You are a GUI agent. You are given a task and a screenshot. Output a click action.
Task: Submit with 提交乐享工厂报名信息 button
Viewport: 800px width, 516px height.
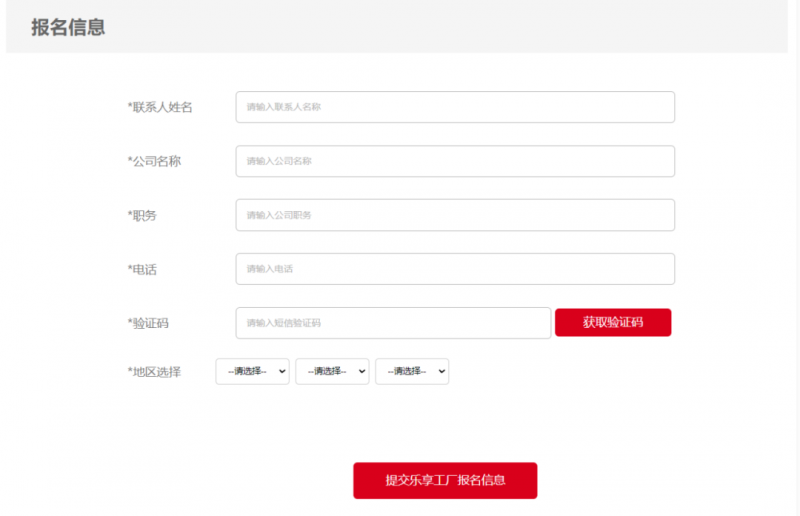(445, 481)
